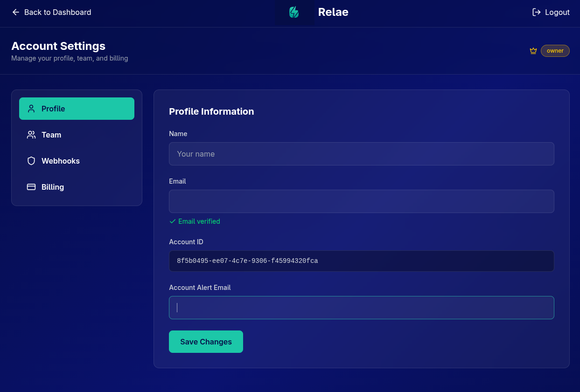Select the Account ID field

point(361,261)
